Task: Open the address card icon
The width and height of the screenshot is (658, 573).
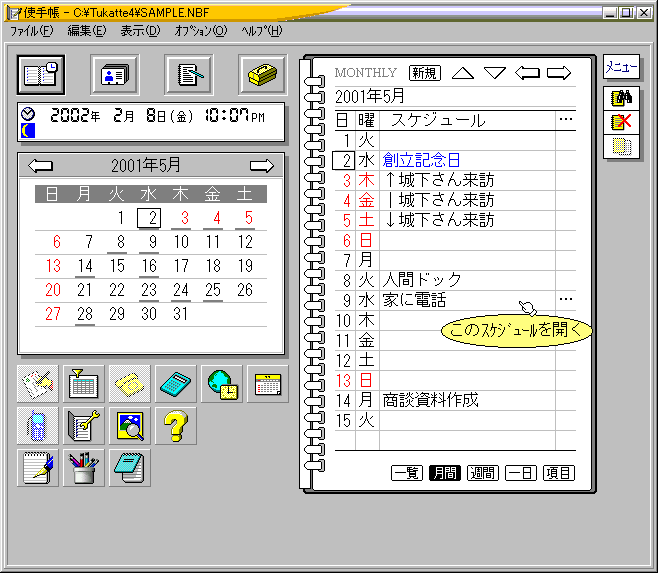Action: [115, 75]
